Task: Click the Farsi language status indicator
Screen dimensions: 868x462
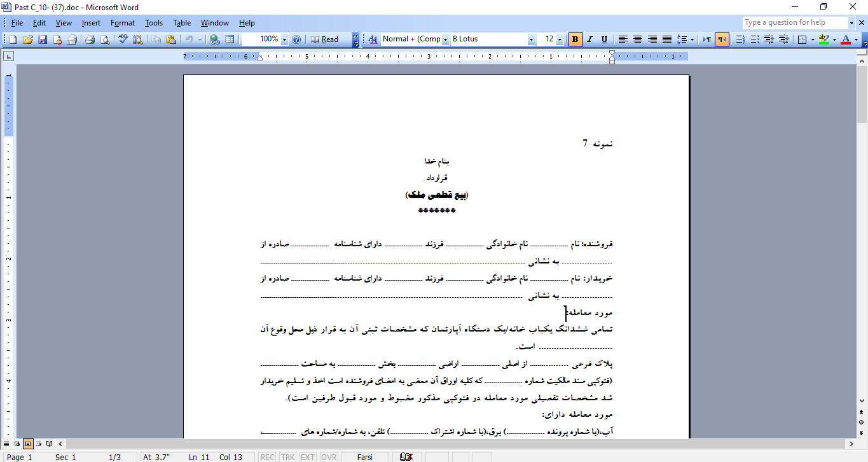Action: [x=365, y=457]
